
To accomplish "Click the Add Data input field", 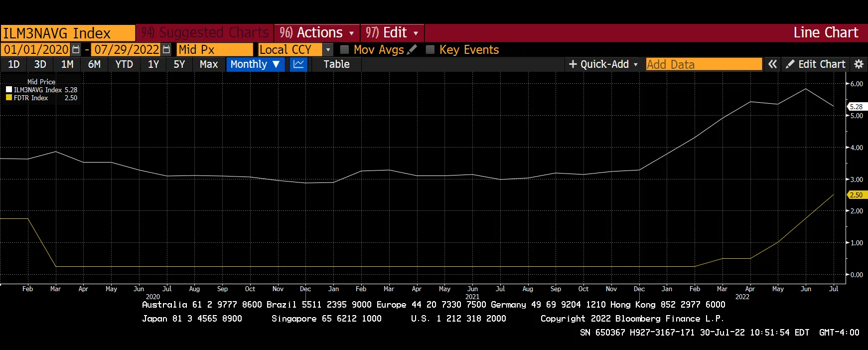I will click(x=704, y=64).
